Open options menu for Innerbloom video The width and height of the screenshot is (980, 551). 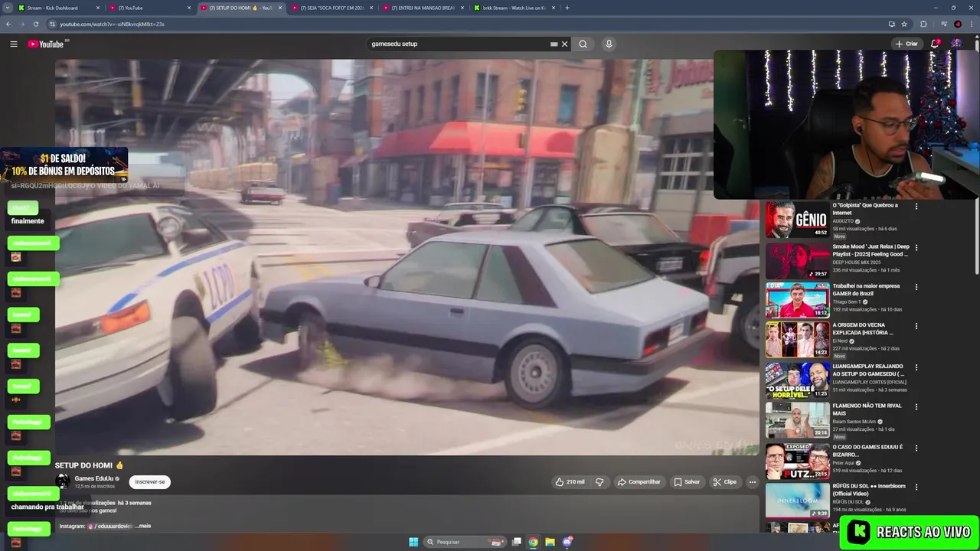[916, 487]
